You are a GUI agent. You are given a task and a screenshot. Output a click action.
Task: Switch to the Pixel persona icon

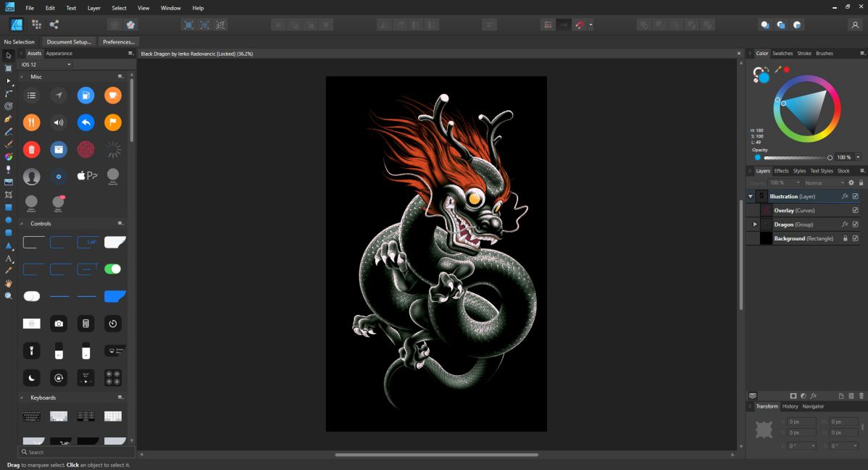[x=36, y=25]
